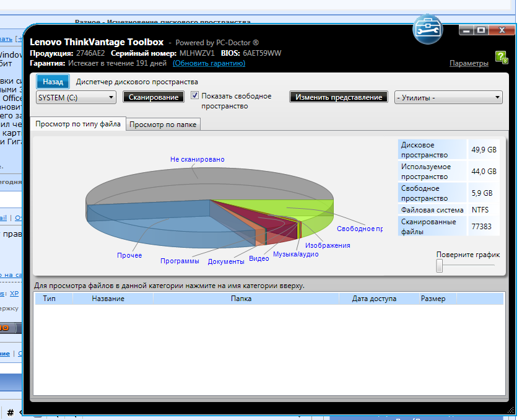Select the Документы category label
The height and width of the screenshot is (420, 522).
coord(226,261)
